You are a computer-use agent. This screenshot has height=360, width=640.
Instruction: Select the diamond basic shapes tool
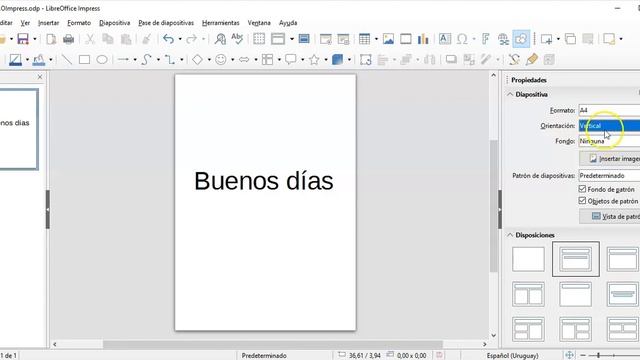tap(198, 60)
